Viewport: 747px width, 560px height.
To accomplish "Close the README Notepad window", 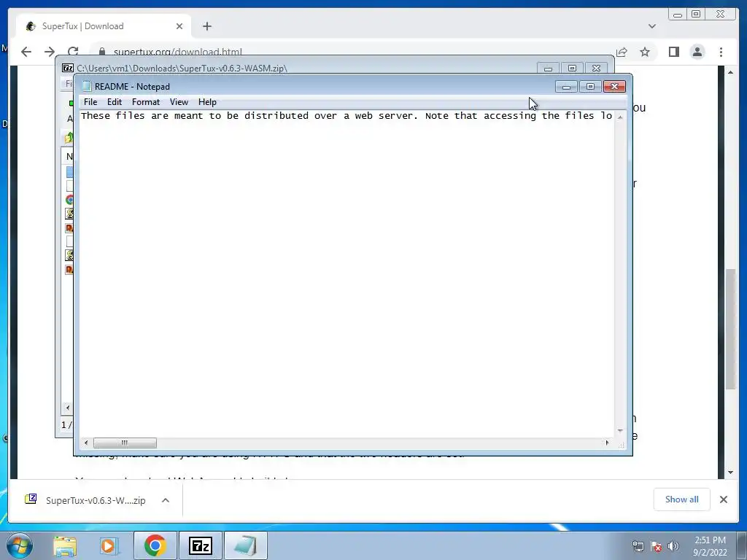I will (x=614, y=86).
